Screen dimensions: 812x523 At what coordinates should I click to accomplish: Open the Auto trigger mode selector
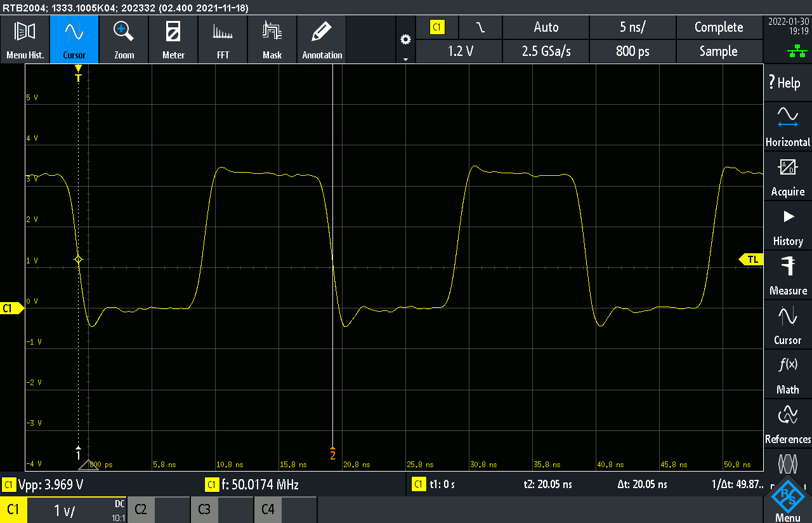click(546, 27)
